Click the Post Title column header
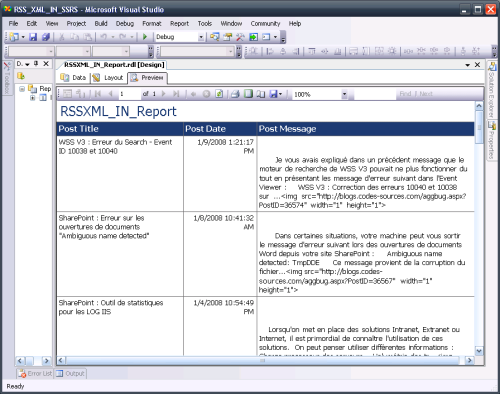This screenshot has width=500, height=394. 120,129
